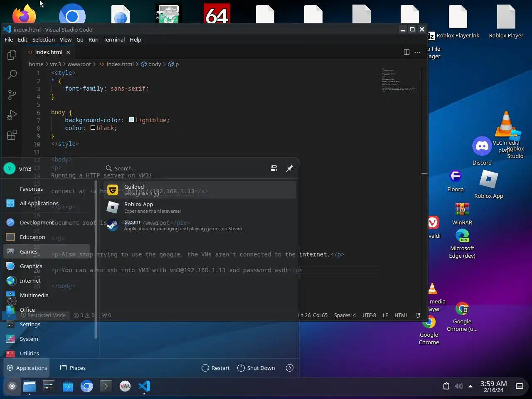Open the Run menu in VS Code
Viewport: 532px width, 399px height.
94,39
